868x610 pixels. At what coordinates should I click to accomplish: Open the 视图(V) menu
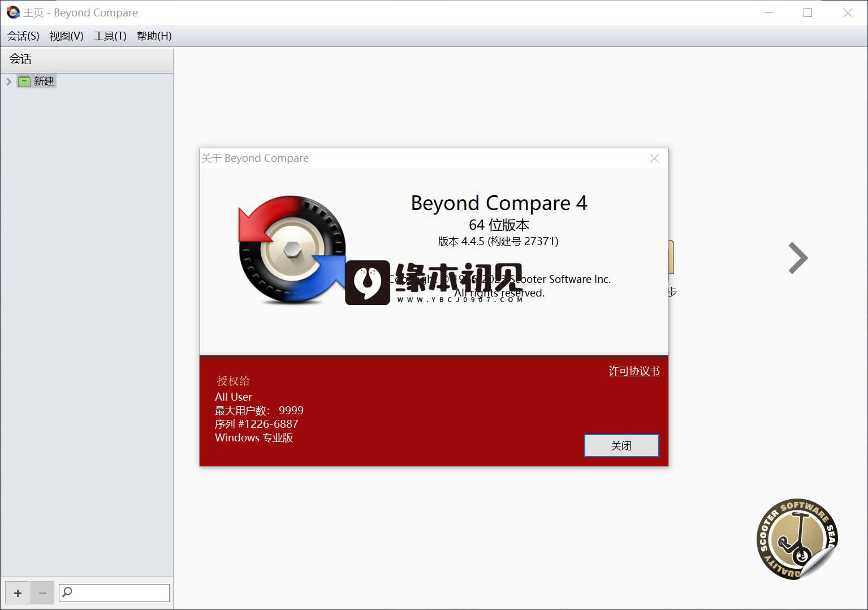[66, 36]
